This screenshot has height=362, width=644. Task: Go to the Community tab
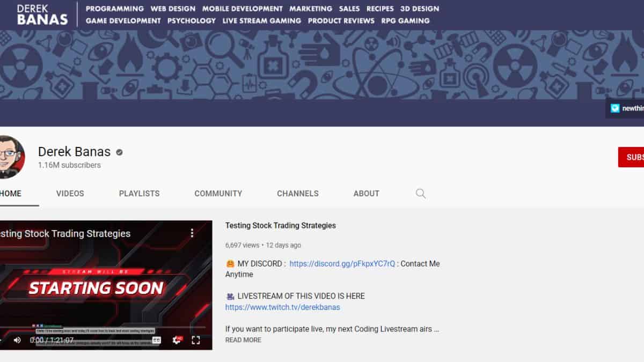218,194
